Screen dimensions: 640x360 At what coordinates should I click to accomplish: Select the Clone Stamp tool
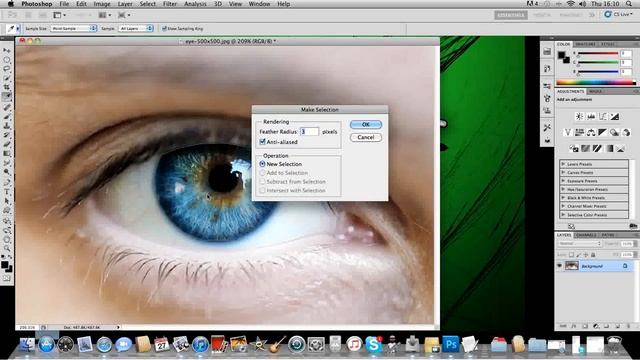(x=7, y=126)
